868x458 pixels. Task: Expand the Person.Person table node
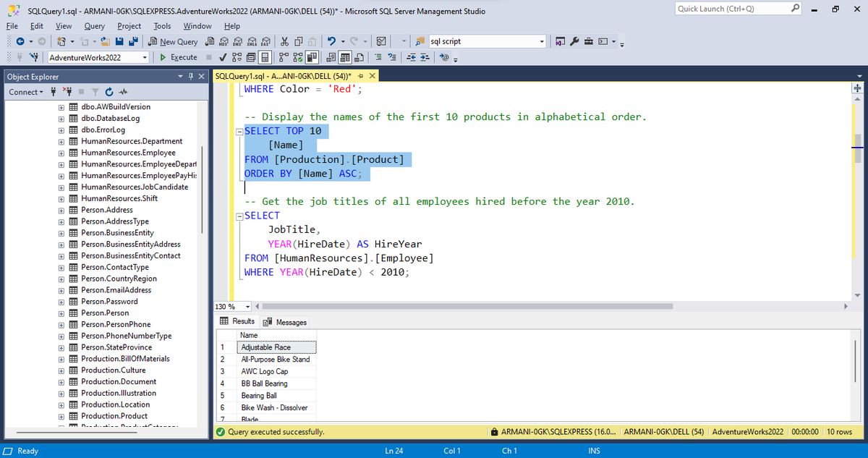[62, 313]
